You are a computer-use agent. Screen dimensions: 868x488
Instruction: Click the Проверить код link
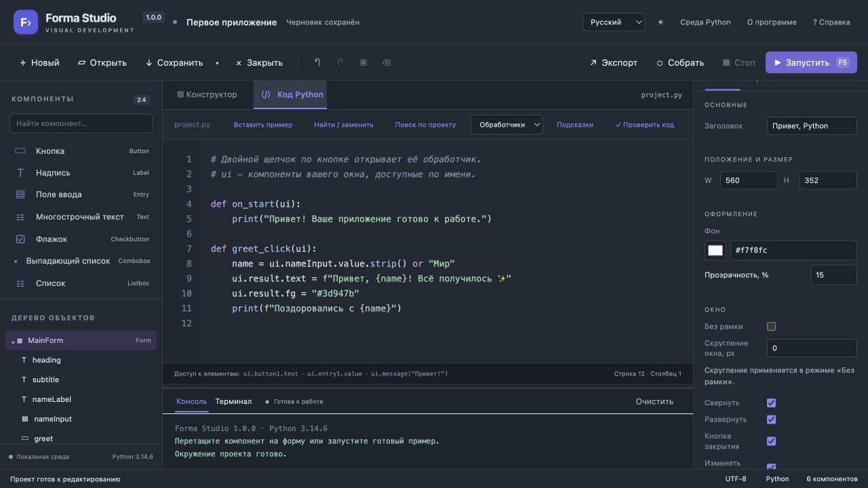click(x=644, y=125)
